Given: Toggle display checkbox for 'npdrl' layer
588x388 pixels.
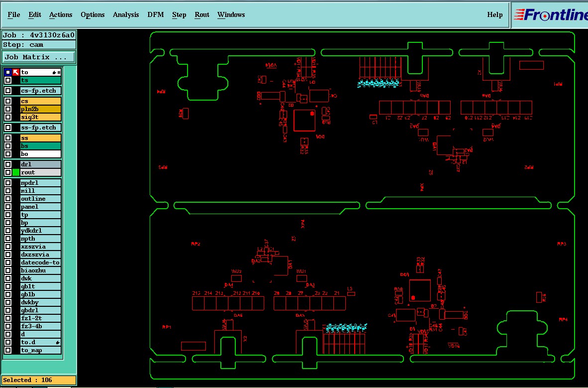Looking at the screenshot, I should pos(8,183).
